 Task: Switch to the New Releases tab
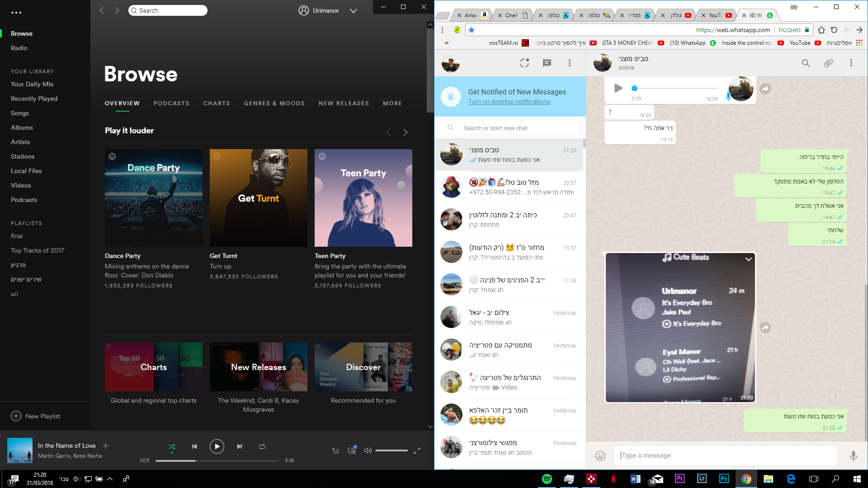[x=344, y=103]
